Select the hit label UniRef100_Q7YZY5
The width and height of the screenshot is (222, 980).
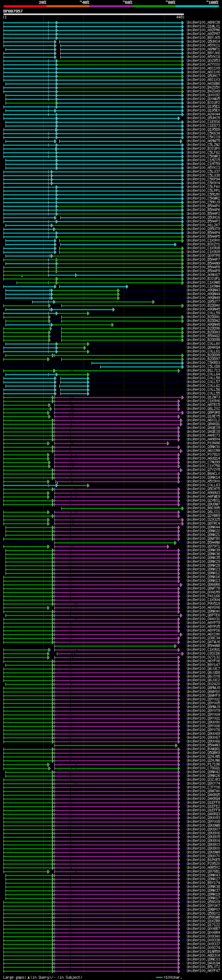coord(203,470)
